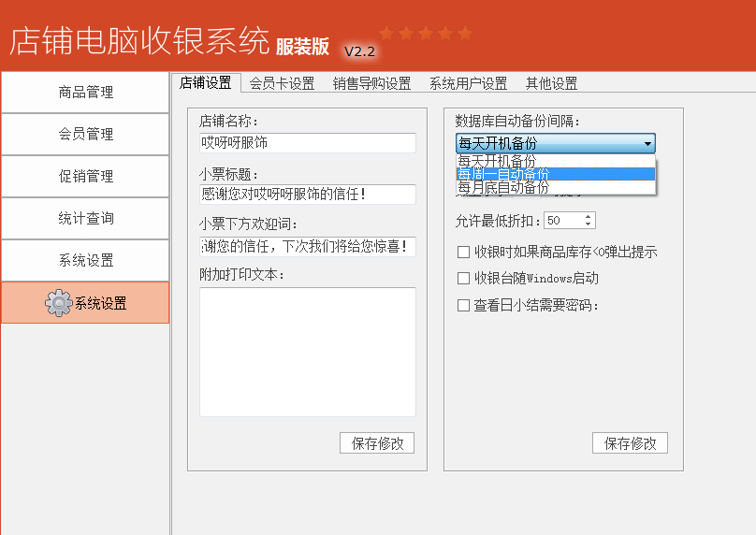Image resolution: width=756 pixels, height=535 pixels.
Task: Click the gear icon beside highlighted 系统设置
Action: (58, 303)
